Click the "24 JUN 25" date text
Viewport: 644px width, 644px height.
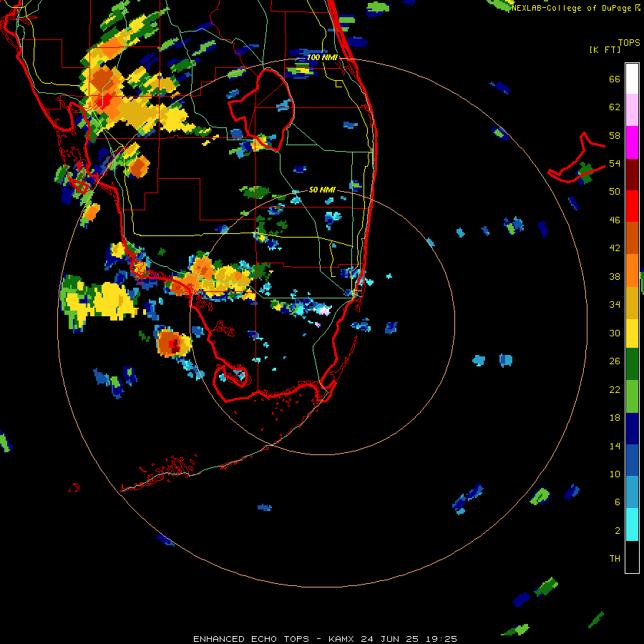click(390, 639)
